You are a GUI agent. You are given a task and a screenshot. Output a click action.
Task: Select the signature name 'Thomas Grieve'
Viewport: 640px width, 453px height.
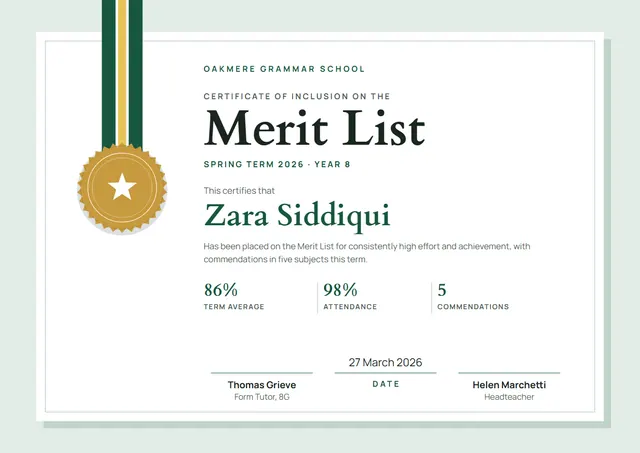click(x=262, y=385)
